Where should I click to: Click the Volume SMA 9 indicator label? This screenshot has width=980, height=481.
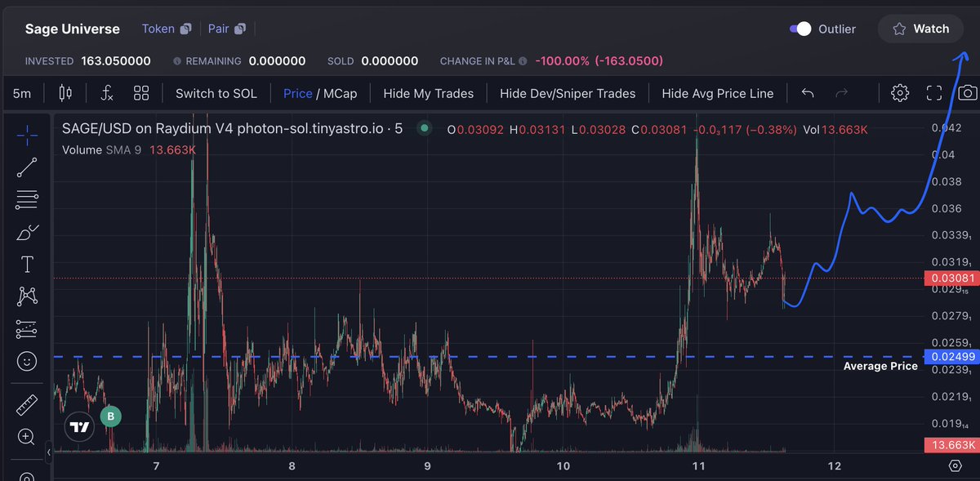pos(102,150)
